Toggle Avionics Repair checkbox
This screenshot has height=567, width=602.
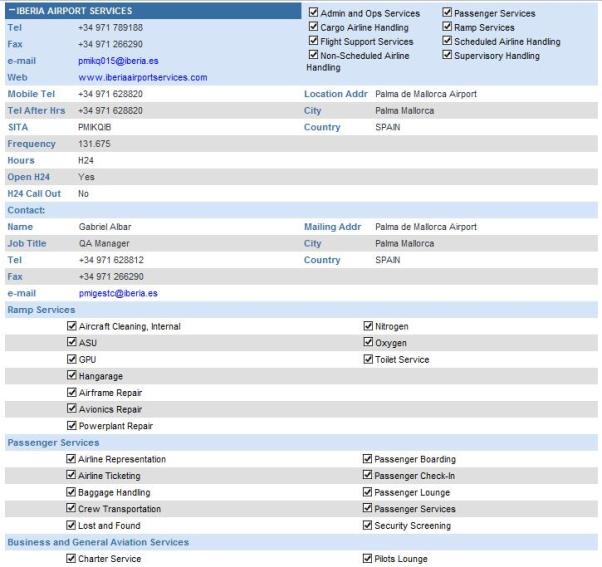pyautogui.click(x=71, y=408)
